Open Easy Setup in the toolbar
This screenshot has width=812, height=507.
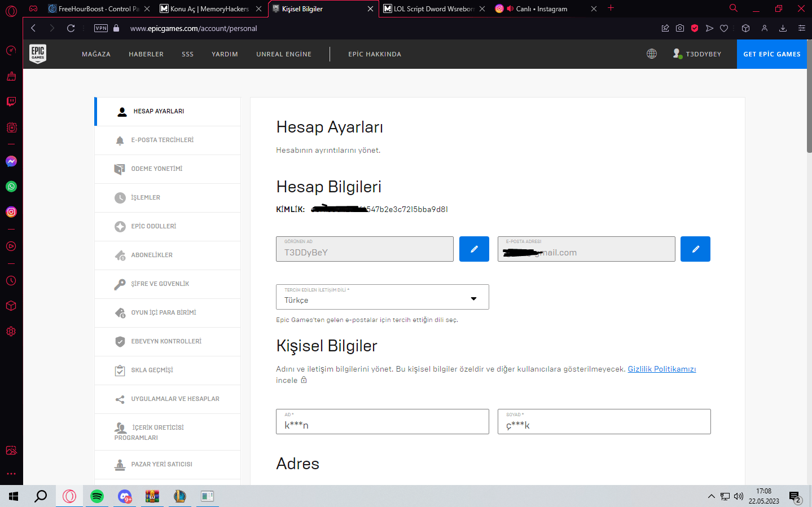pyautogui.click(x=801, y=28)
